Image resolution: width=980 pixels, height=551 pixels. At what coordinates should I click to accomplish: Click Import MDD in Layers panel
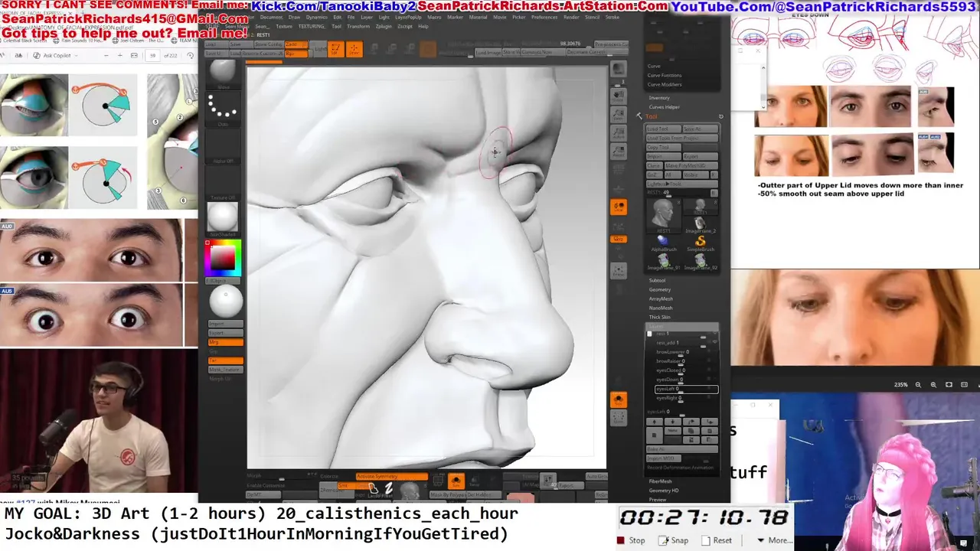pyautogui.click(x=664, y=458)
